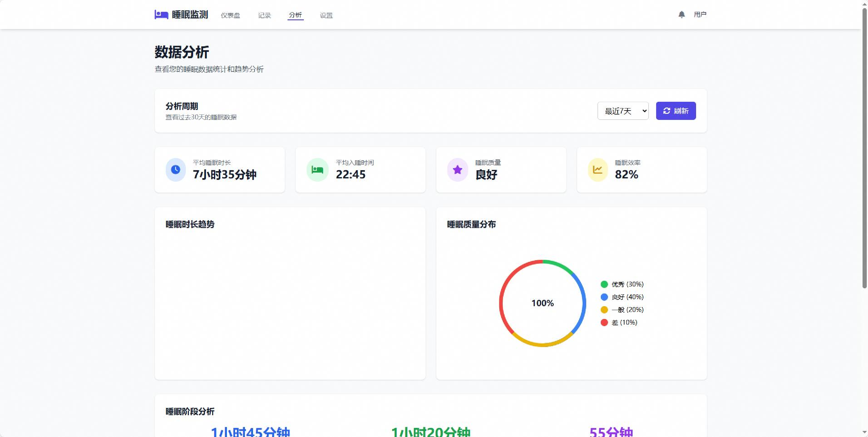Click the purple bed logo icon
This screenshot has height=437, width=868.
[161, 15]
